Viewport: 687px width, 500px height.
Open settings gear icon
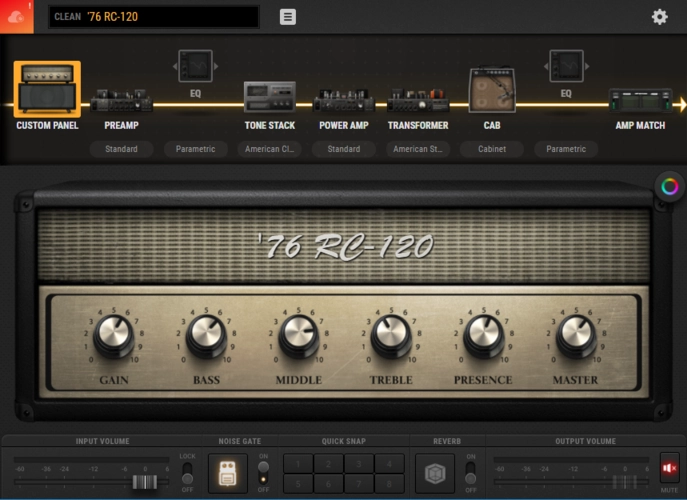coord(659,17)
